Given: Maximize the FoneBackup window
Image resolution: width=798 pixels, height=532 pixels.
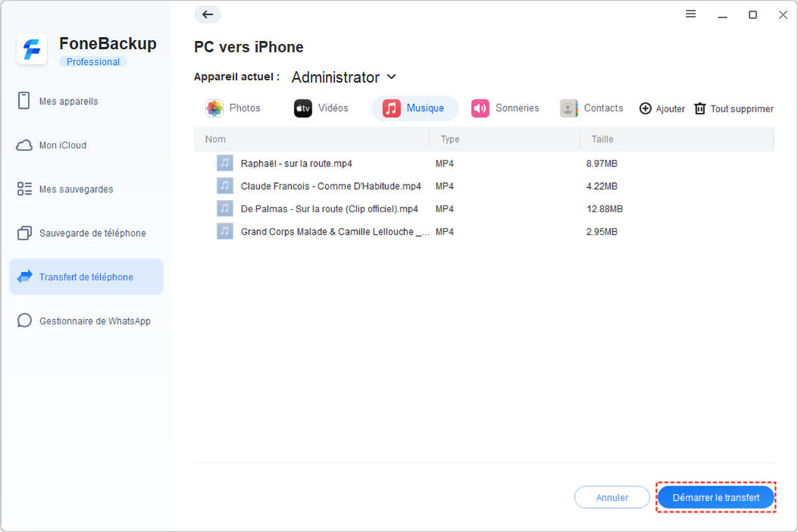Looking at the screenshot, I should click(753, 14).
